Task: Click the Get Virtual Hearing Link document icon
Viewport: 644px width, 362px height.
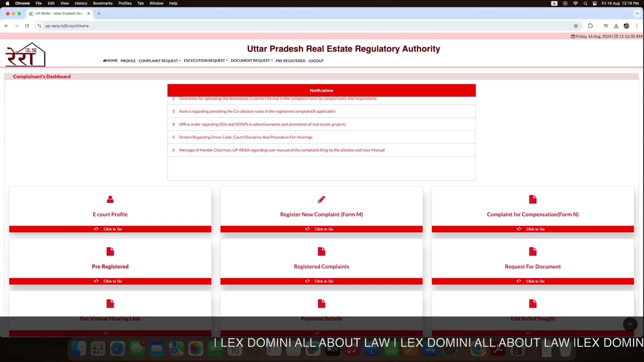Action: point(110,304)
